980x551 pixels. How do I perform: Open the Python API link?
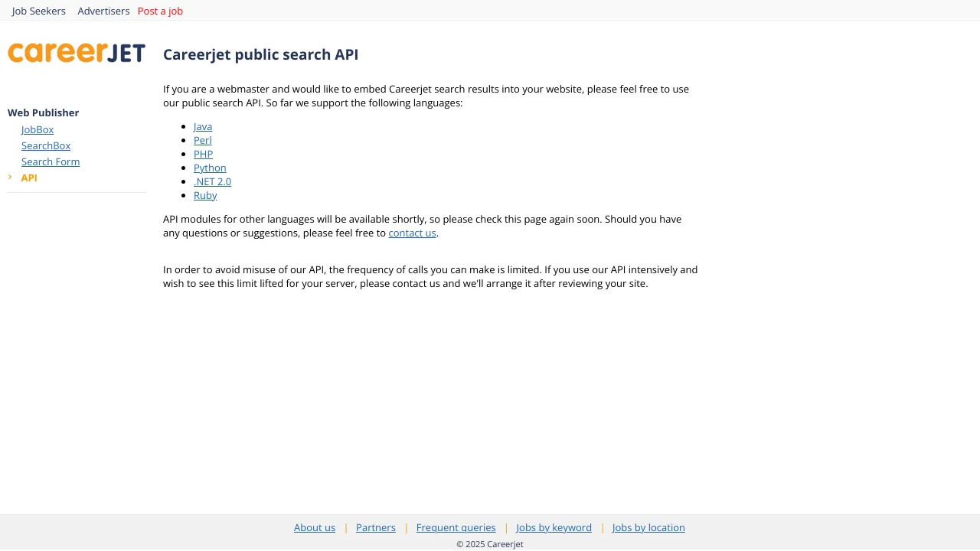pyautogui.click(x=210, y=168)
